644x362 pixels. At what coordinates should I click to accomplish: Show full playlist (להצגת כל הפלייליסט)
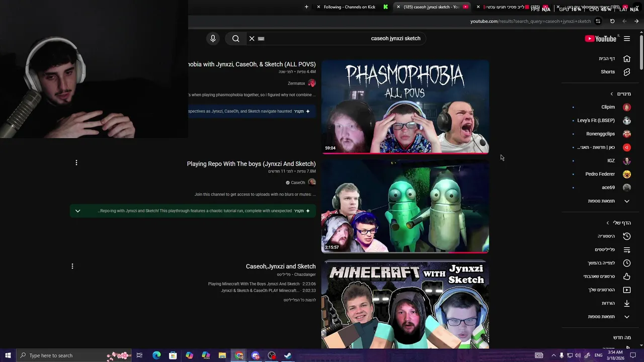coord(300,300)
